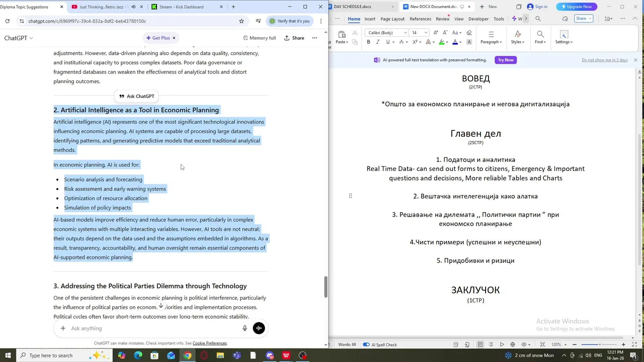
Task: Open the Cookie Preferences link
Action: coord(210,343)
